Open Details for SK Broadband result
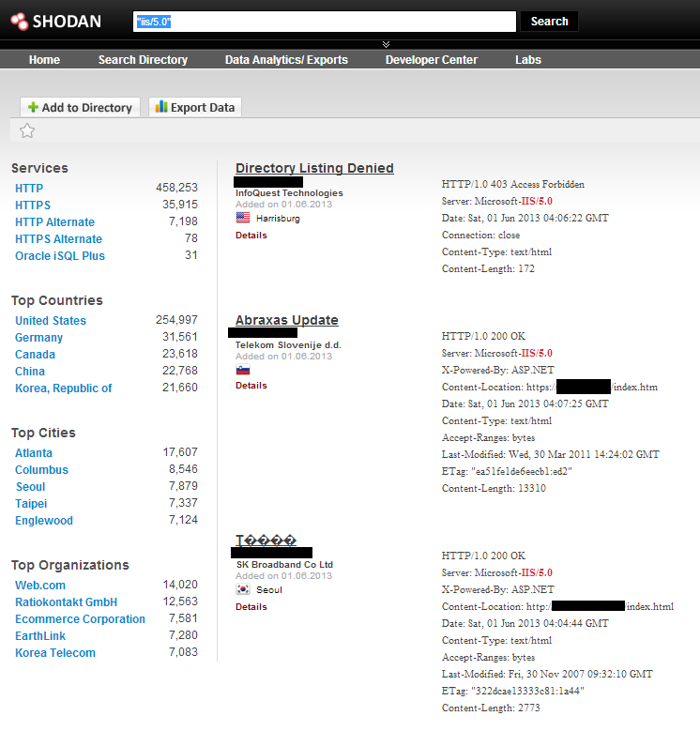Screen dimensions: 700x731 pyautogui.click(x=251, y=606)
